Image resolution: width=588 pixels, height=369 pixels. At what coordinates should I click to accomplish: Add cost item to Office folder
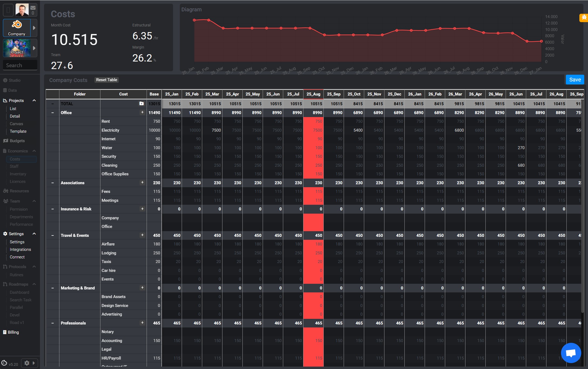click(142, 112)
